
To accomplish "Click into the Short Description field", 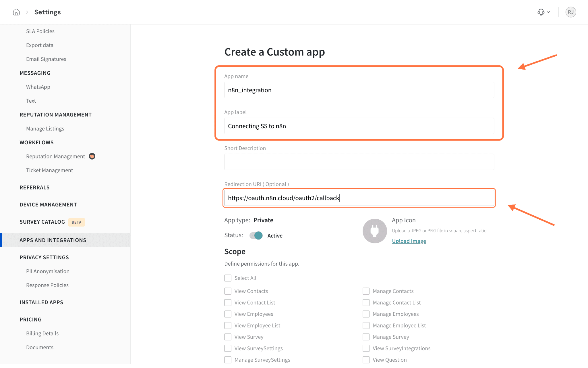I will [x=359, y=162].
